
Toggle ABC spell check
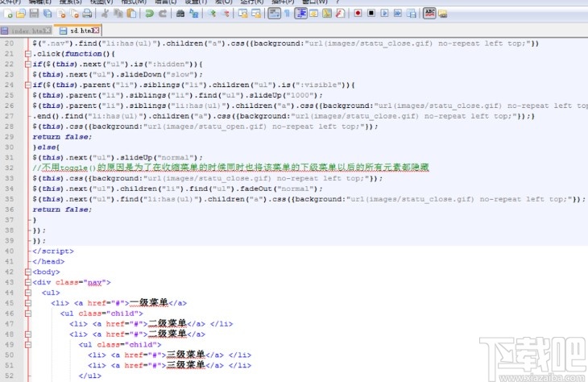pos(429,14)
